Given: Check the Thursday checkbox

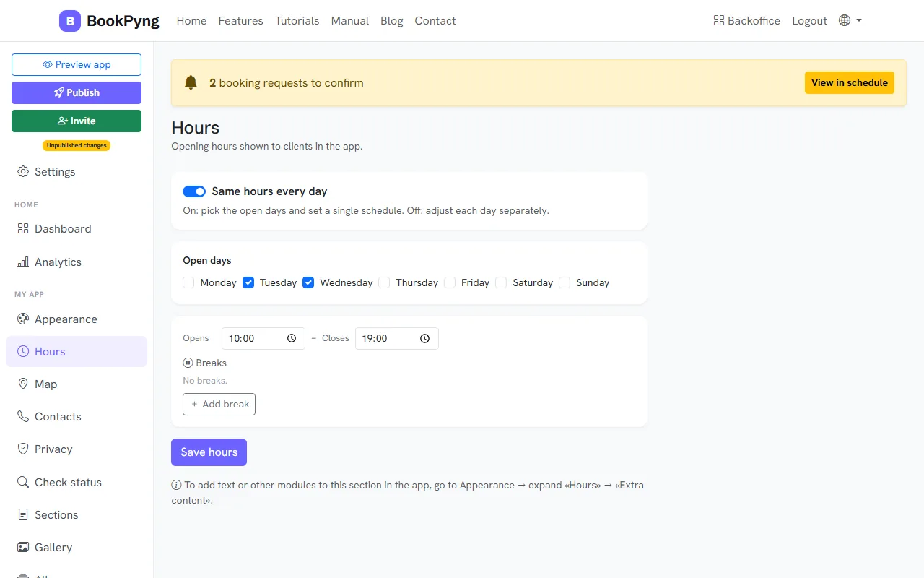Looking at the screenshot, I should click(384, 282).
